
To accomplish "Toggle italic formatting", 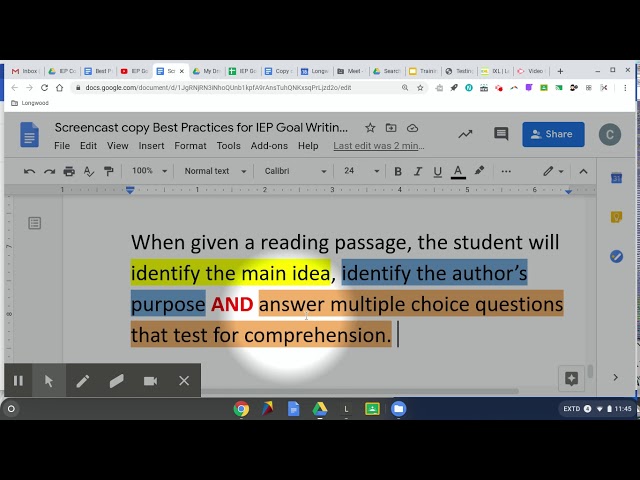I will (418, 171).
